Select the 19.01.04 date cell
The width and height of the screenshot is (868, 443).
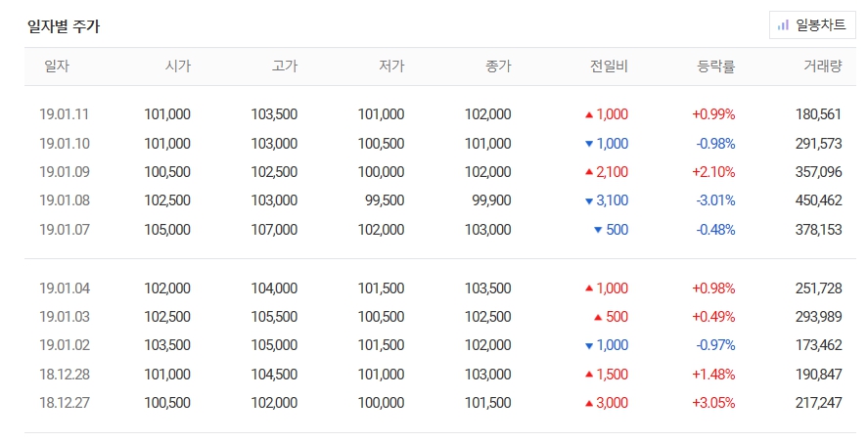[65, 288]
